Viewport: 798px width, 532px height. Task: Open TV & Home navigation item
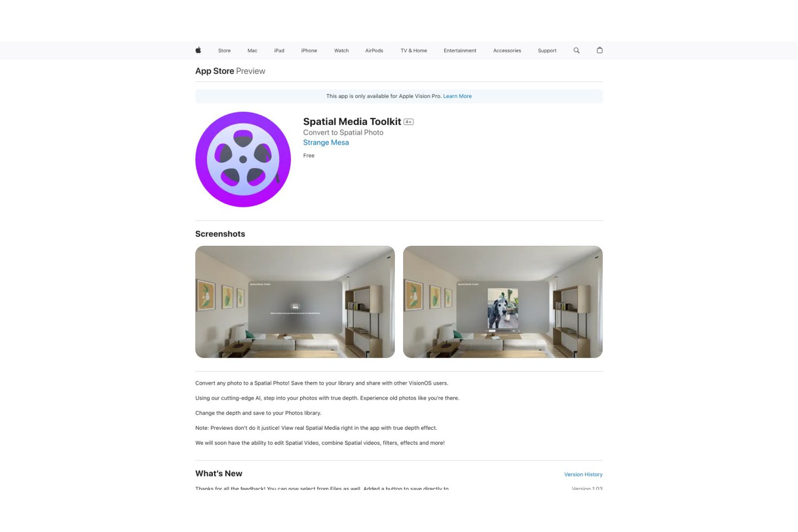pos(414,51)
